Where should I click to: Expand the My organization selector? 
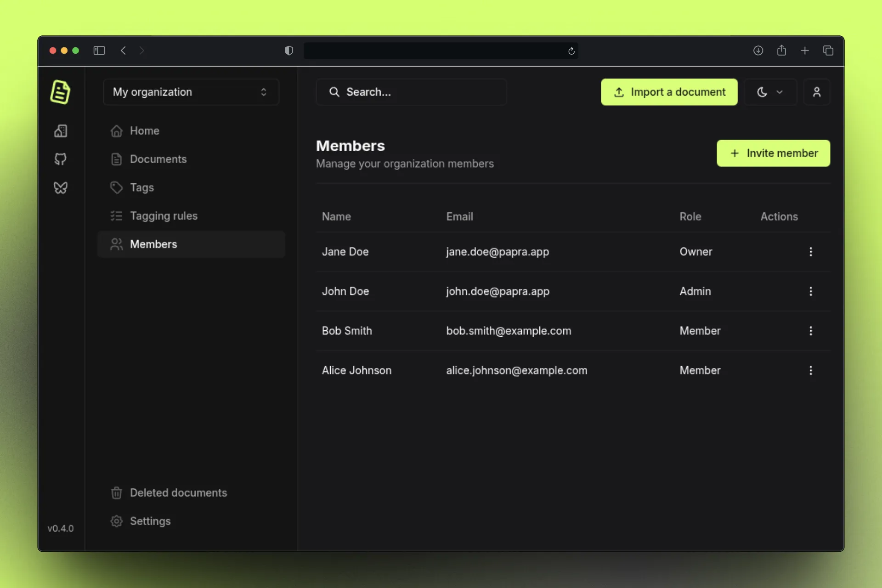pos(191,92)
